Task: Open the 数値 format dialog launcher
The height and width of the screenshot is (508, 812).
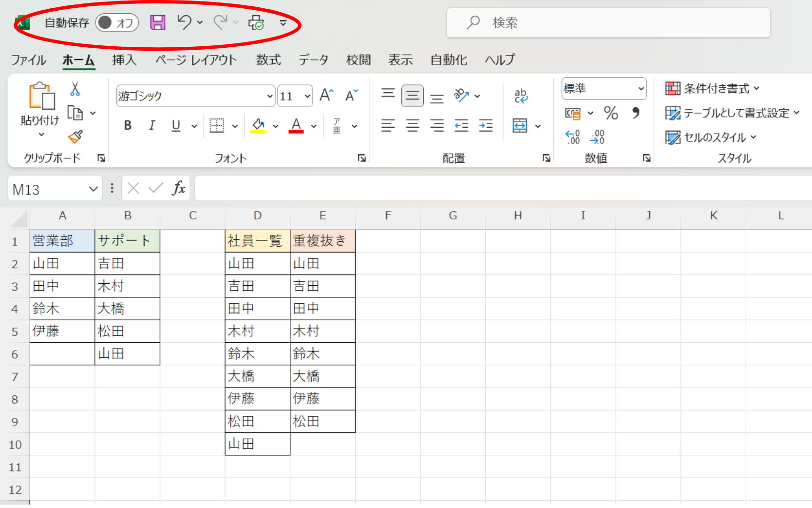Action: pos(647,158)
